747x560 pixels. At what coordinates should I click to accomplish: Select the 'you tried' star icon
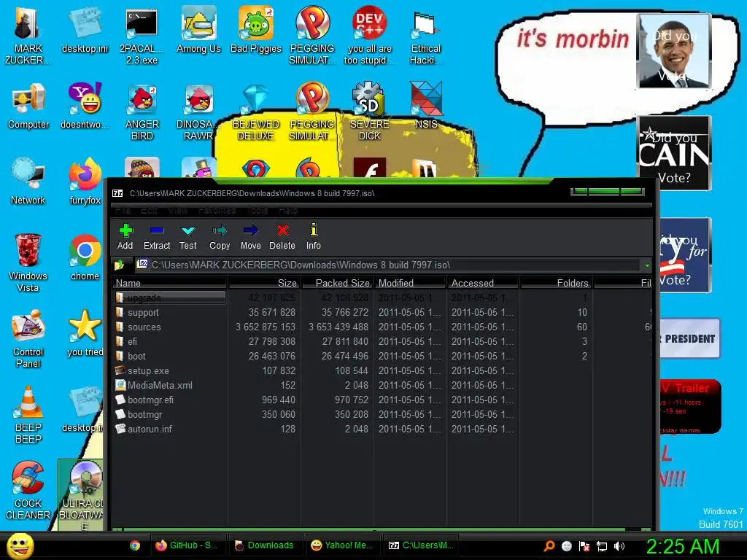[85, 333]
